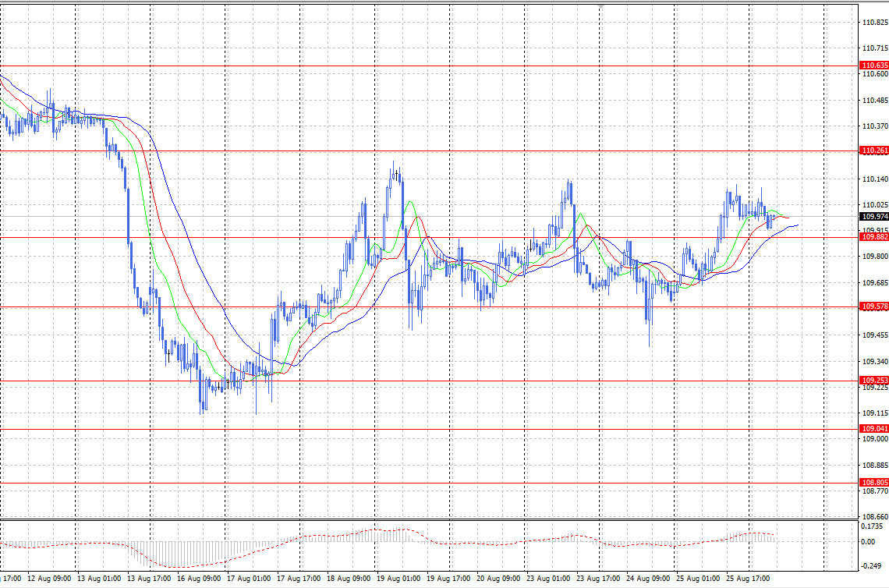Screen dimensions: 889x588
Task: Click the indicator scale value -0.249
Action: (871, 566)
